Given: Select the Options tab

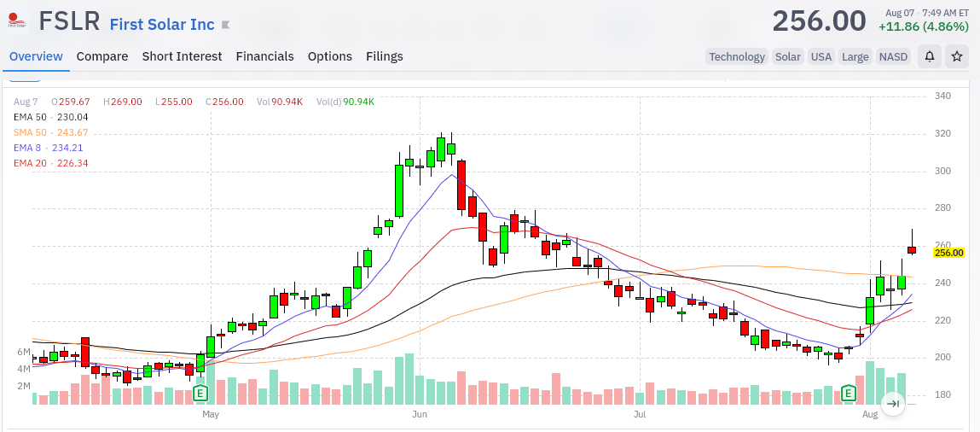Looking at the screenshot, I should [x=330, y=56].
